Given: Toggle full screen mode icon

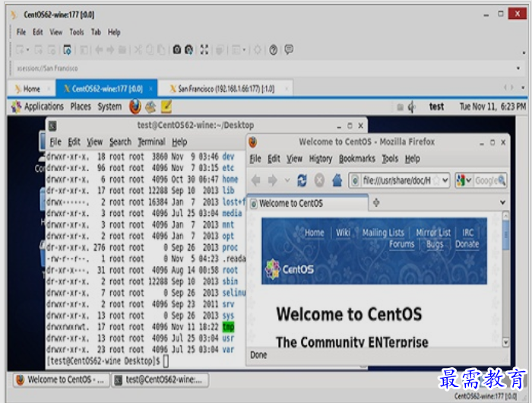Looking at the screenshot, I should click(x=204, y=50).
